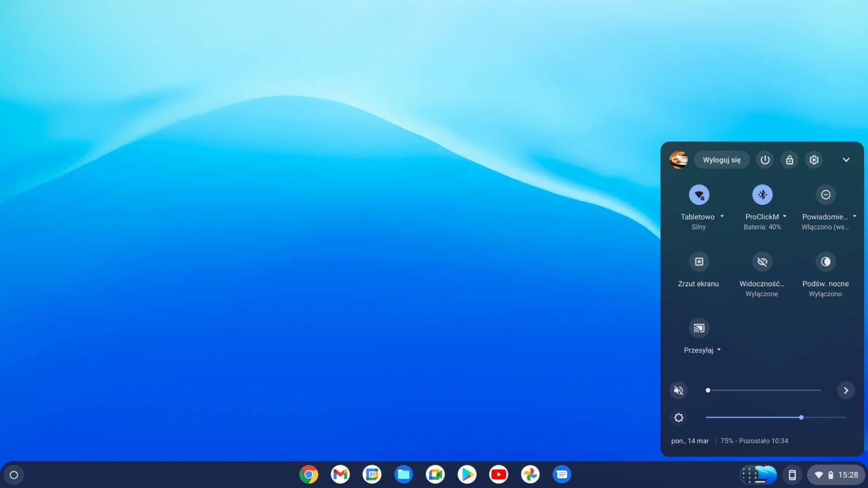Screen dimensions: 868x488
Task: Click the date pon., 14 mar
Action: point(690,441)
